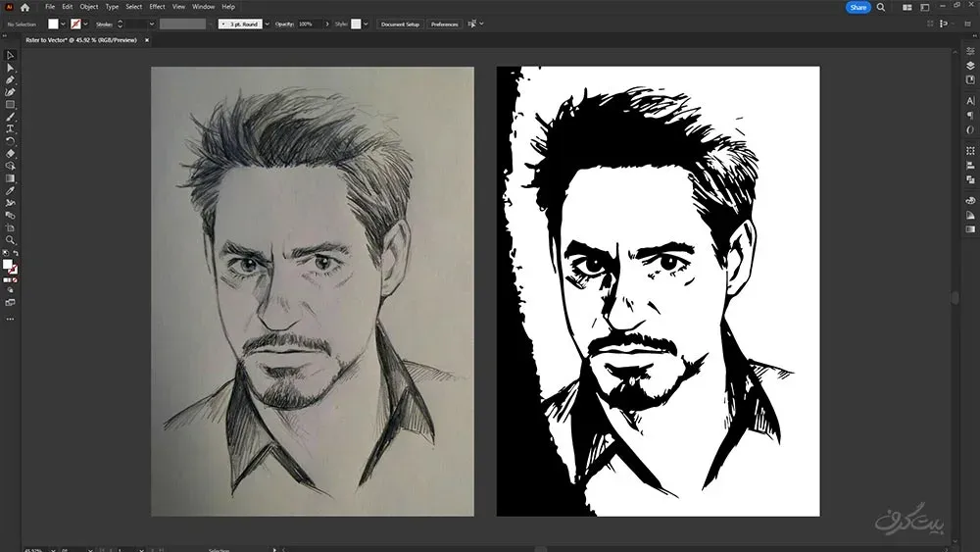Open the Type menu
980x552 pixels.
(112, 7)
